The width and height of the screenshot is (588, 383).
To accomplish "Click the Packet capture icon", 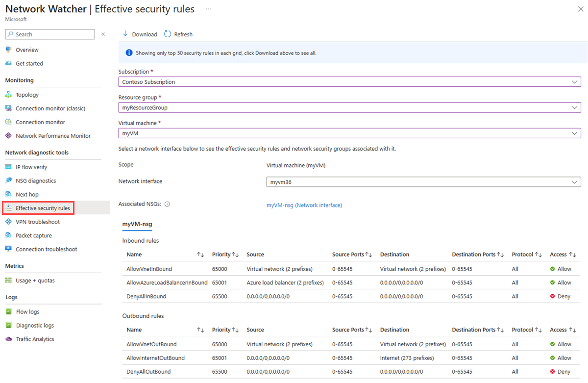I will point(8,235).
